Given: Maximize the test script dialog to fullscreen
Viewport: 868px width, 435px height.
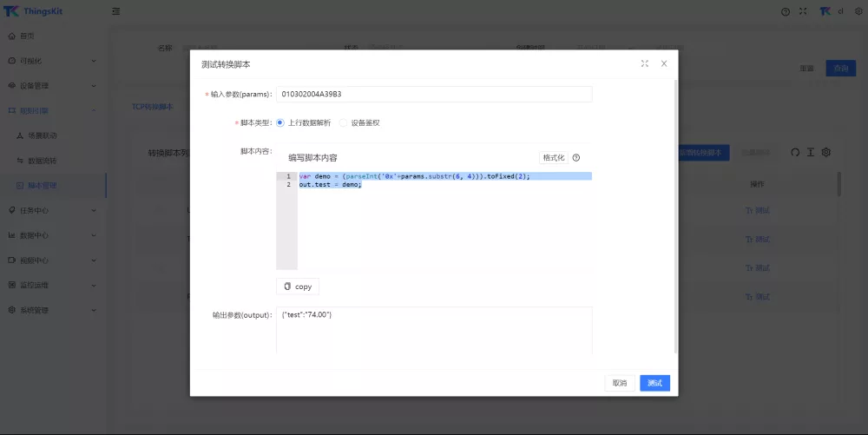Looking at the screenshot, I should click(645, 63).
